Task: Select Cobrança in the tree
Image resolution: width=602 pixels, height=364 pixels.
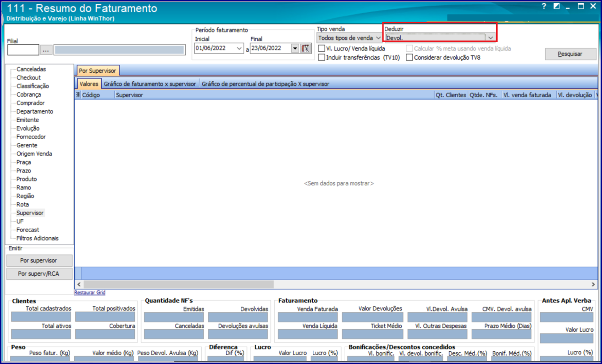Action: point(29,94)
